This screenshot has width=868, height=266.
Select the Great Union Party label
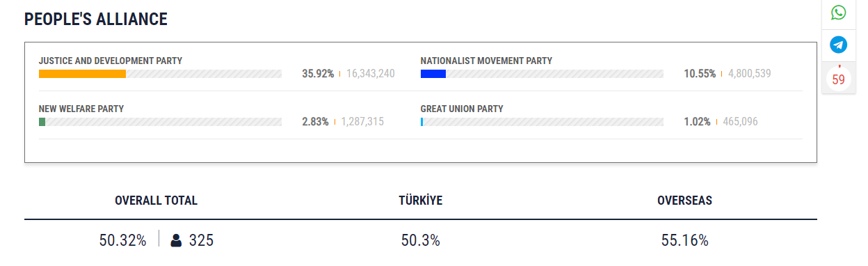[x=462, y=109]
